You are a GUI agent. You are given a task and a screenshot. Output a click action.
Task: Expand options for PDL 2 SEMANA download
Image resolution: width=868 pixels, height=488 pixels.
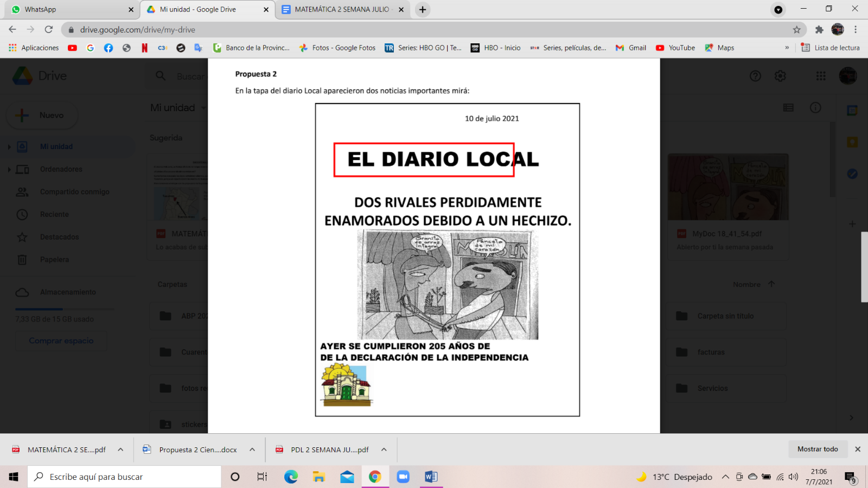(x=384, y=450)
